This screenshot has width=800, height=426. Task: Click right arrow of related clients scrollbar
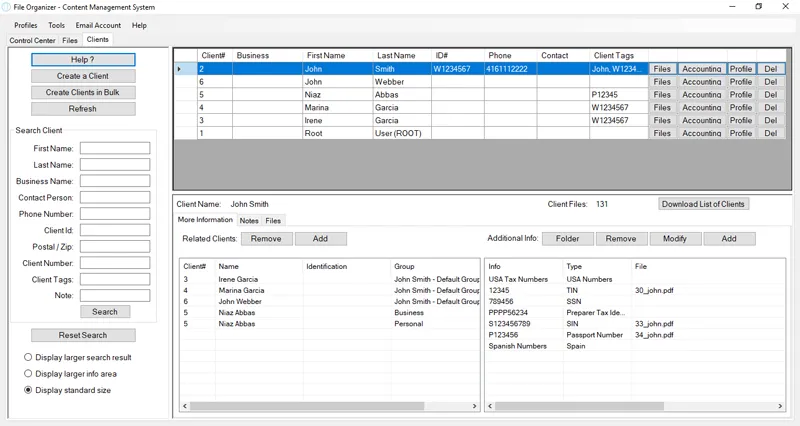click(474, 406)
